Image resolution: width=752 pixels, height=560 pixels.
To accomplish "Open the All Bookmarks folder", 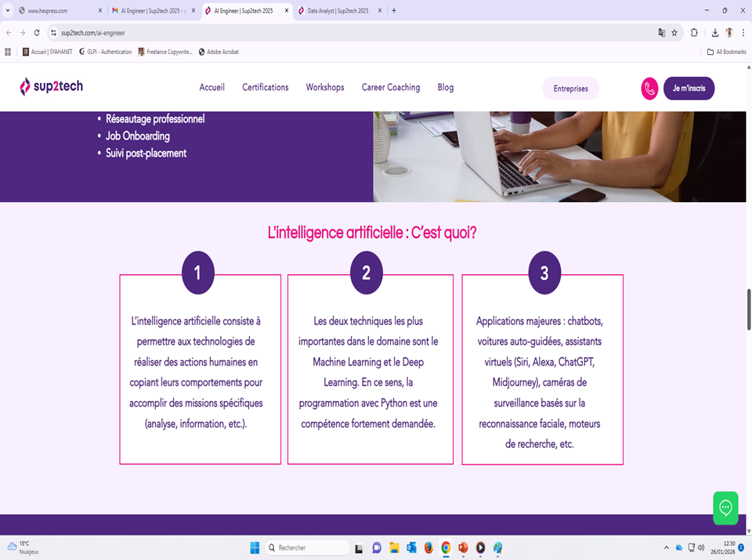I will tap(721, 52).
